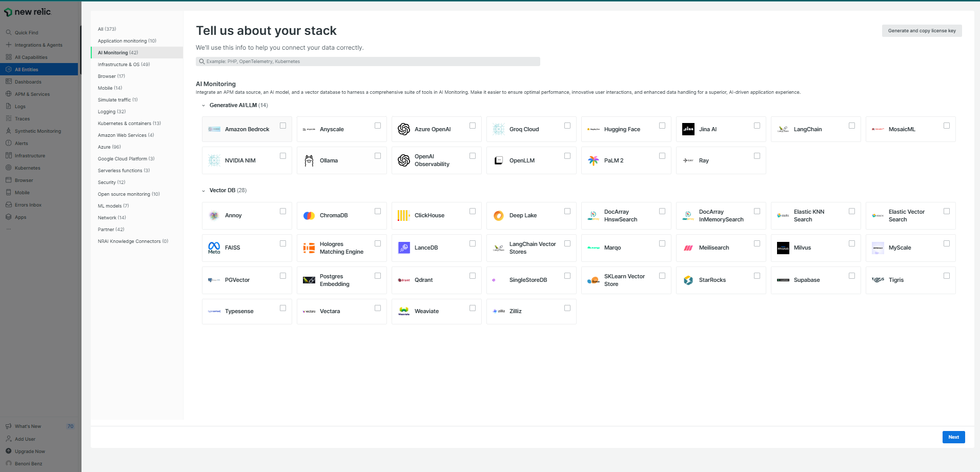Select the OpenLLM checkbox

(567, 156)
